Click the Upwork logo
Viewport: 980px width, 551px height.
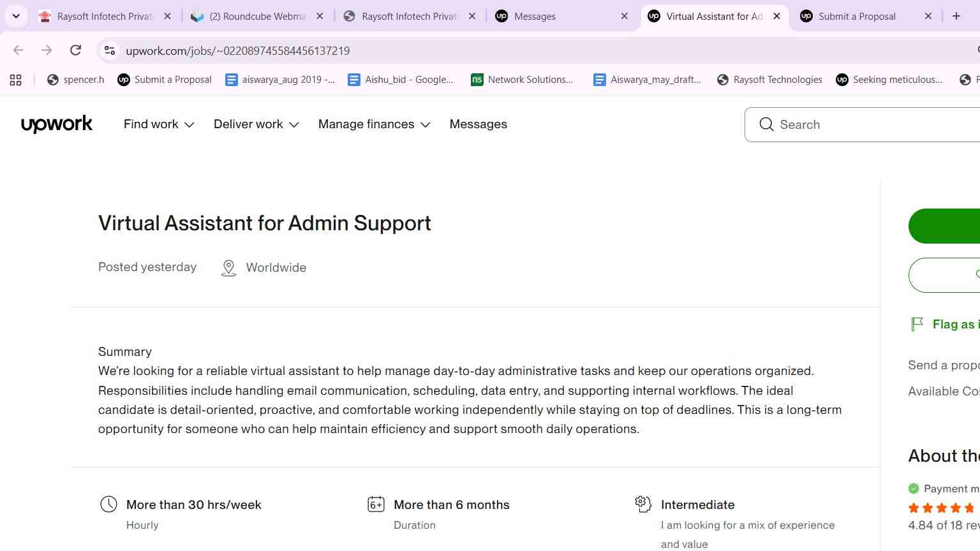[x=57, y=124]
